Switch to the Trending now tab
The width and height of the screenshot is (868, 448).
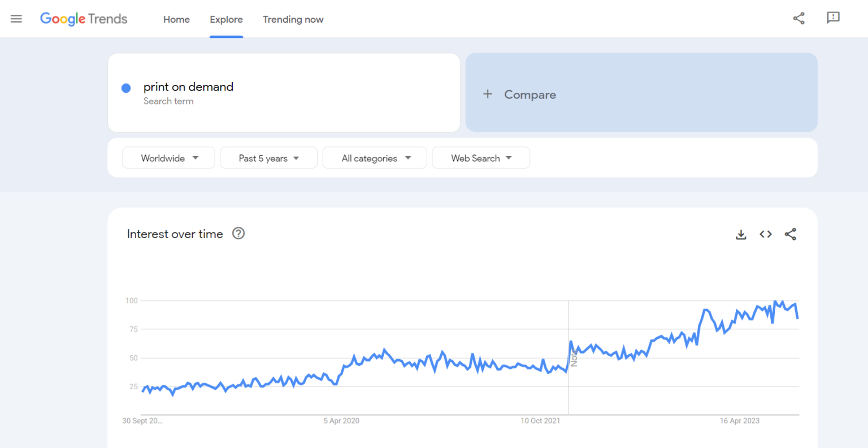point(293,19)
